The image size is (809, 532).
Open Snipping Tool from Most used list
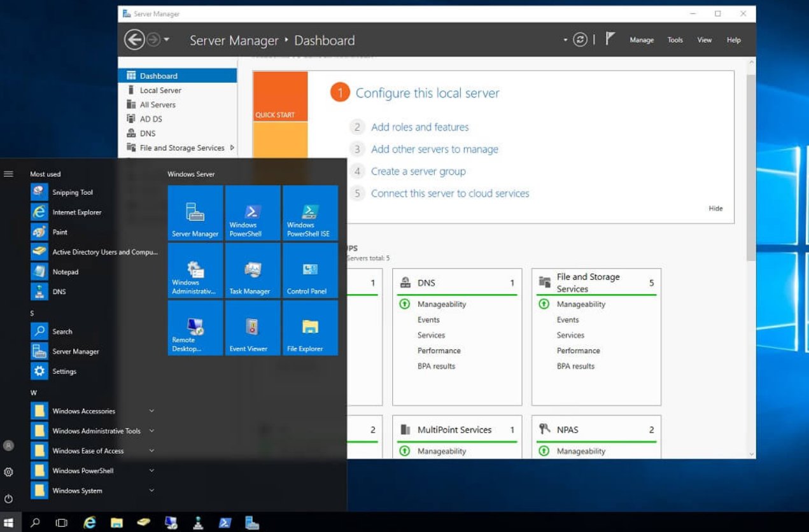coord(72,192)
